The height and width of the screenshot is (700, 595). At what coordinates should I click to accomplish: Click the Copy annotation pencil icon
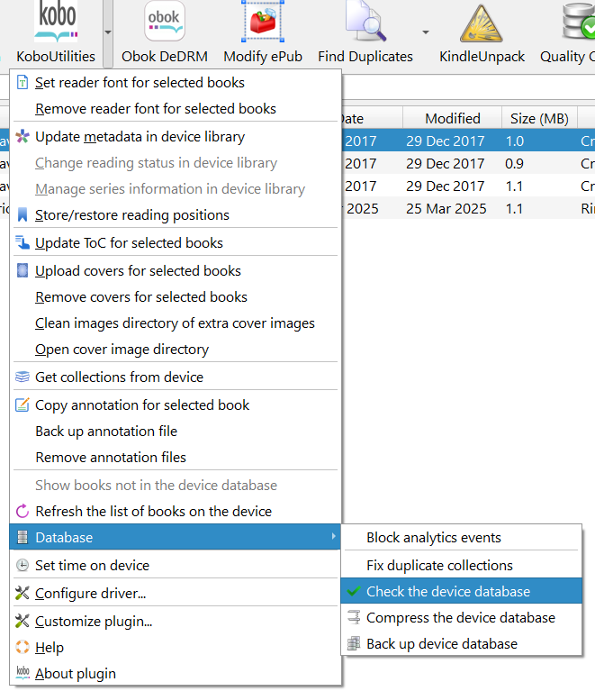[23, 405]
